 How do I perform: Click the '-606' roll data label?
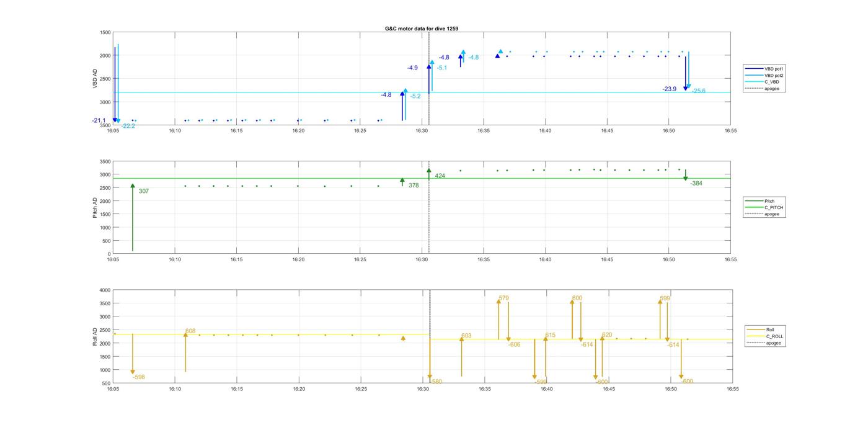[x=514, y=344]
